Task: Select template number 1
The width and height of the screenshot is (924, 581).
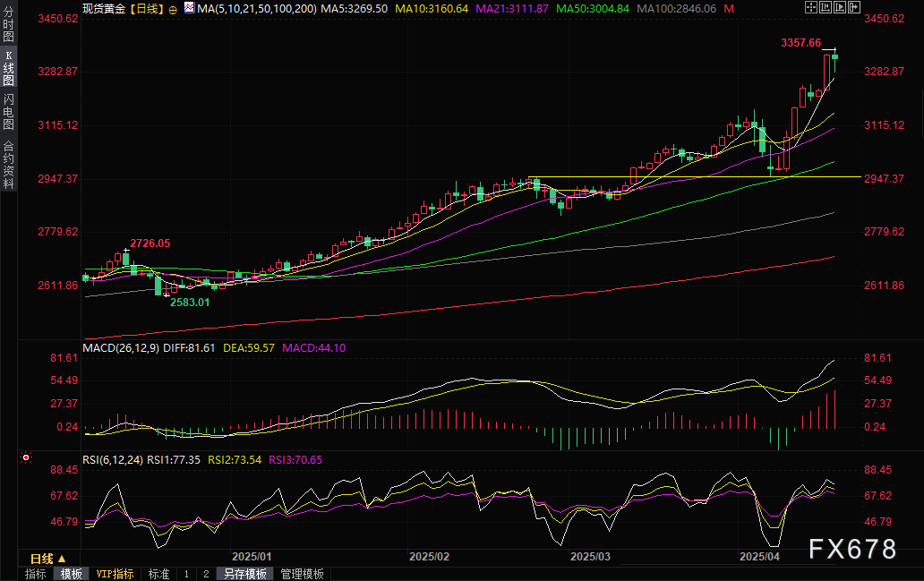Action: [186, 574]
